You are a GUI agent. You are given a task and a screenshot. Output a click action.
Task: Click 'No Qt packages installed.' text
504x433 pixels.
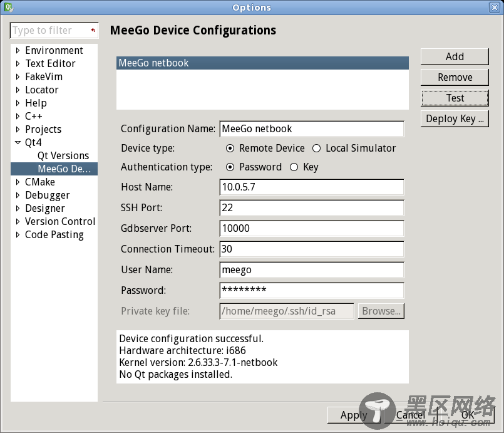click(175, 375)
